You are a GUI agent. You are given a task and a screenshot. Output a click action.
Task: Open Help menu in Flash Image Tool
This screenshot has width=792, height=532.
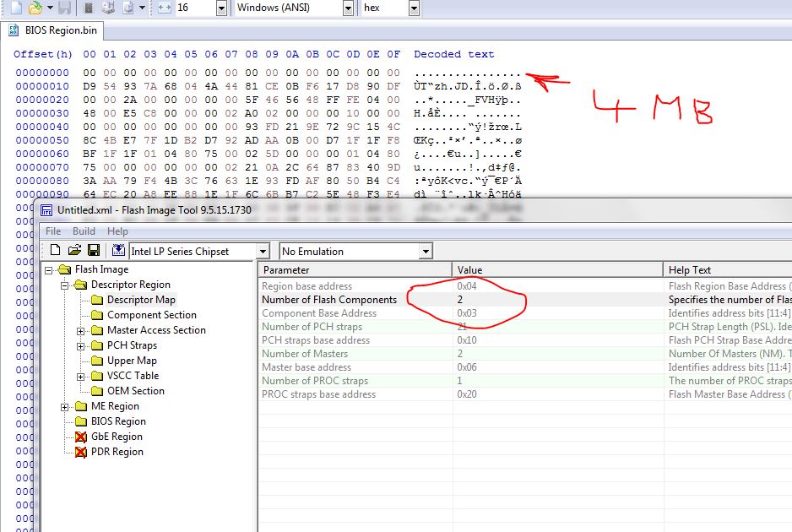117,231
